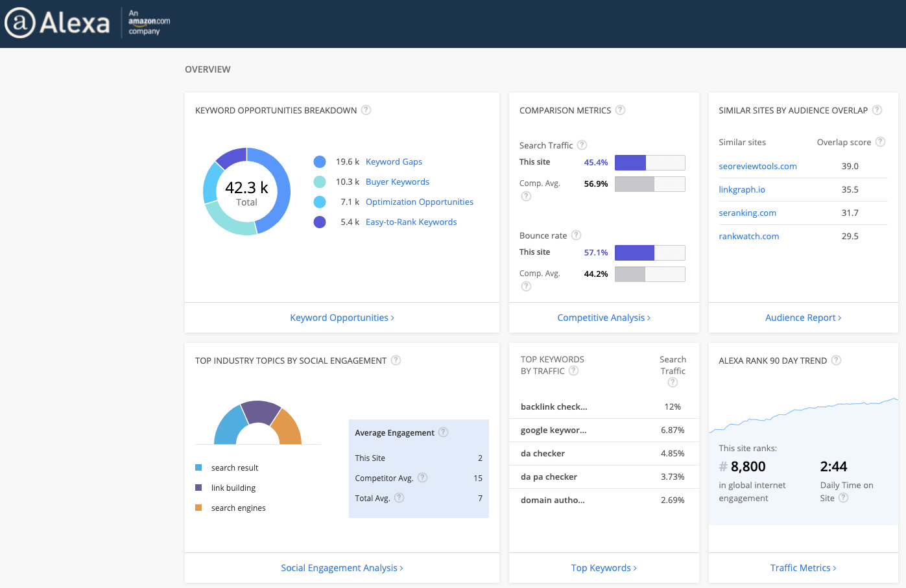Click help icon beside Keyword Opportunities Breakdown
This screenshot has height=588, width=906.
(x=366, y=110)
